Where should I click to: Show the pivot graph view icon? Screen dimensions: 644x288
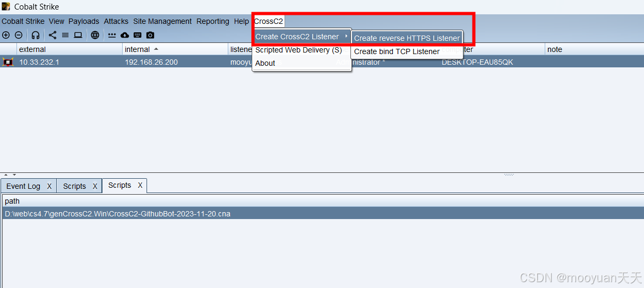pos(53,35)
